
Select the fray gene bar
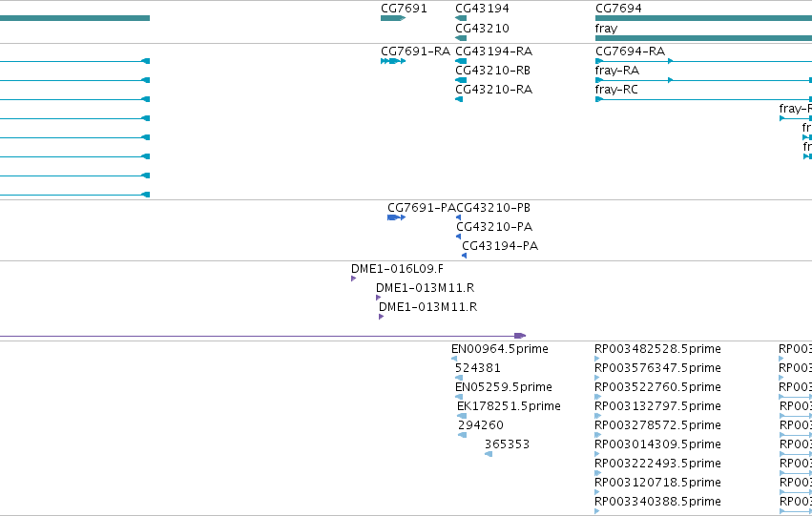pos(703,38)
